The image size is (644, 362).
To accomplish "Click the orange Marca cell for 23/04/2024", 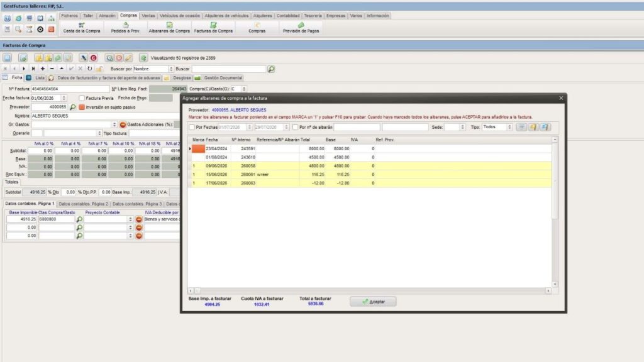I will (x=198, y=148).
